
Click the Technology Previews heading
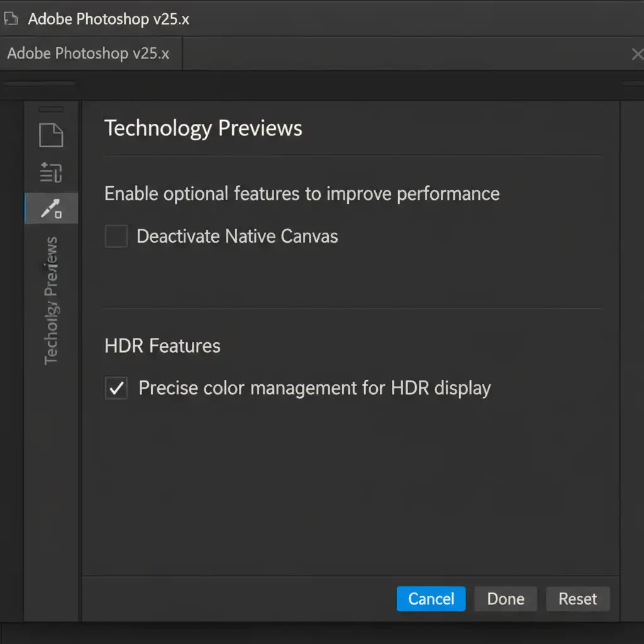[x=203, y=128]
